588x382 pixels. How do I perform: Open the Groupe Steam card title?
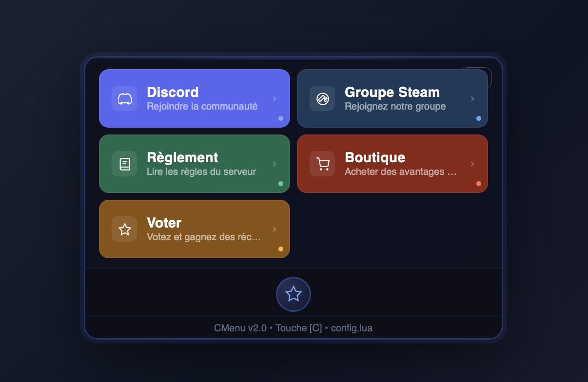(392, 92)
